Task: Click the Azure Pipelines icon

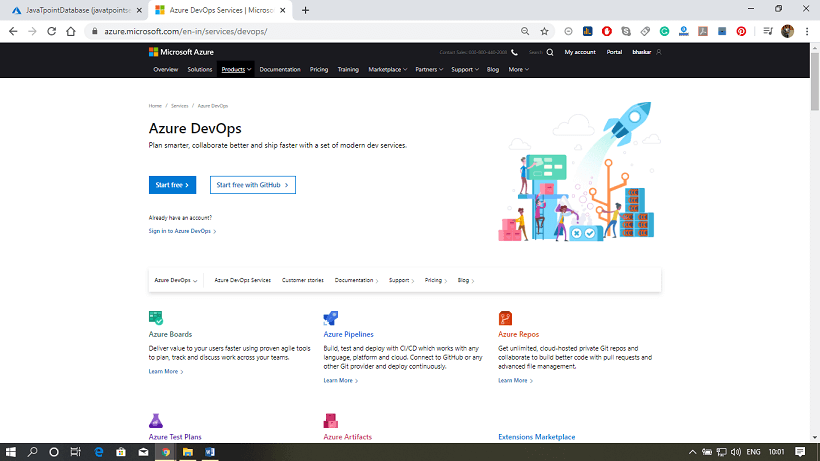Action: tap(331, 318)
